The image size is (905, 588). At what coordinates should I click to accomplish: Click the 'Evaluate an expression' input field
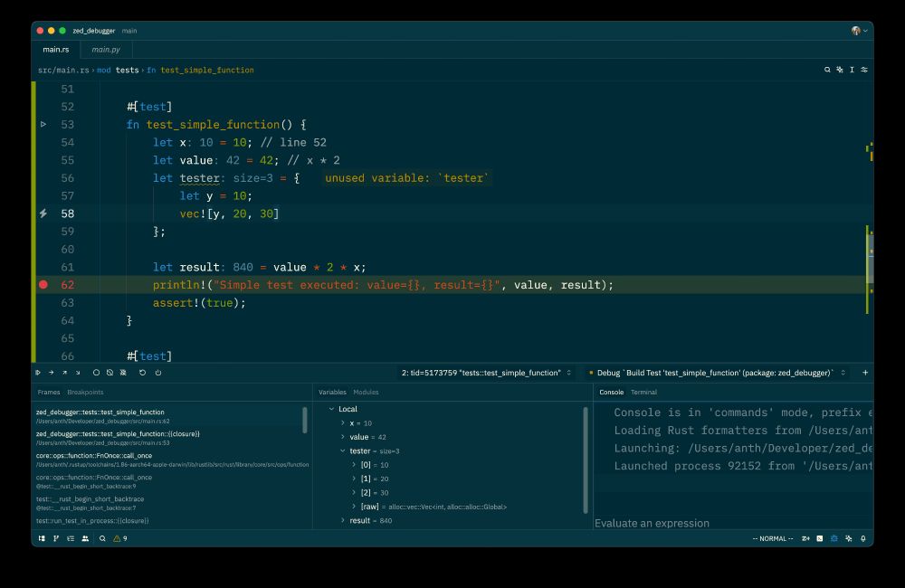coord(733,524)
